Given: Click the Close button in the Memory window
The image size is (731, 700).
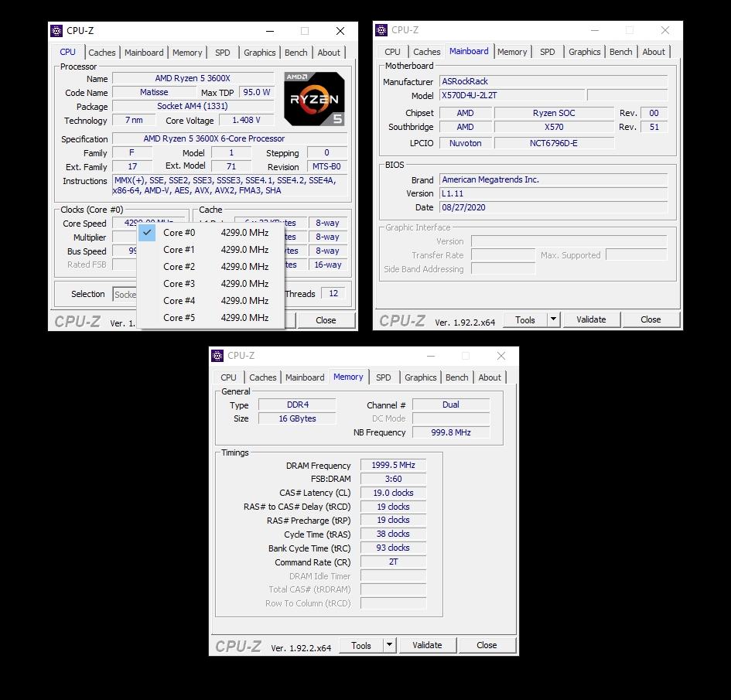Looking at the screenshot, I should tap(487, 646).
